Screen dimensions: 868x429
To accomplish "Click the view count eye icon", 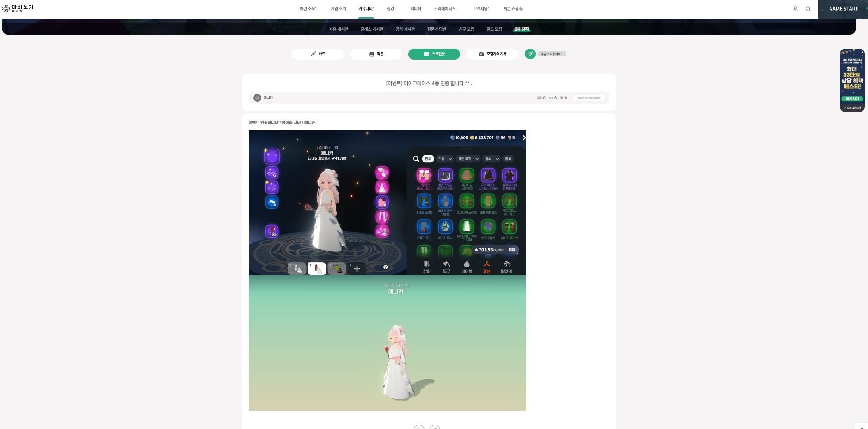I will click(x=551, y=98).
